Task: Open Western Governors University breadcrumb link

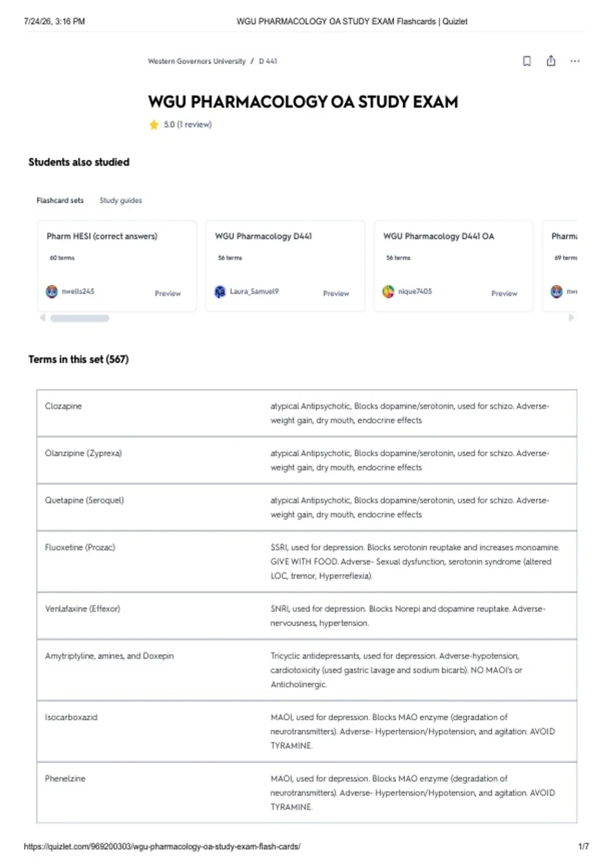Action: coord(197,61)
